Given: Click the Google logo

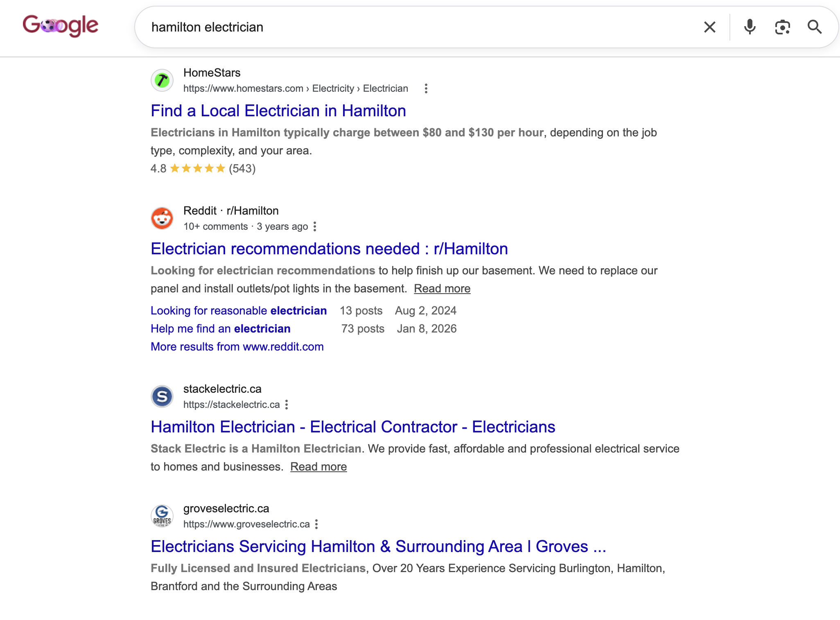Looking at the screenshot, I should tap(60, 26).
